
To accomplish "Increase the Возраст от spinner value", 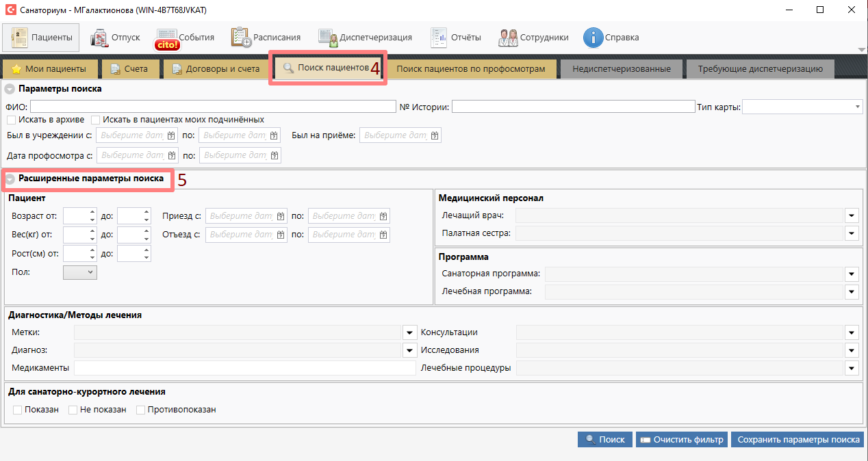I will click(92, 212).
